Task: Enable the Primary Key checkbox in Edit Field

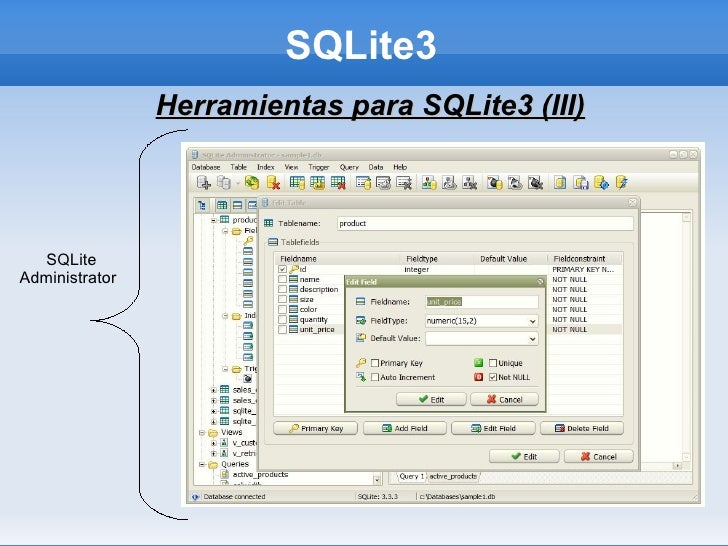Action: 375,363
